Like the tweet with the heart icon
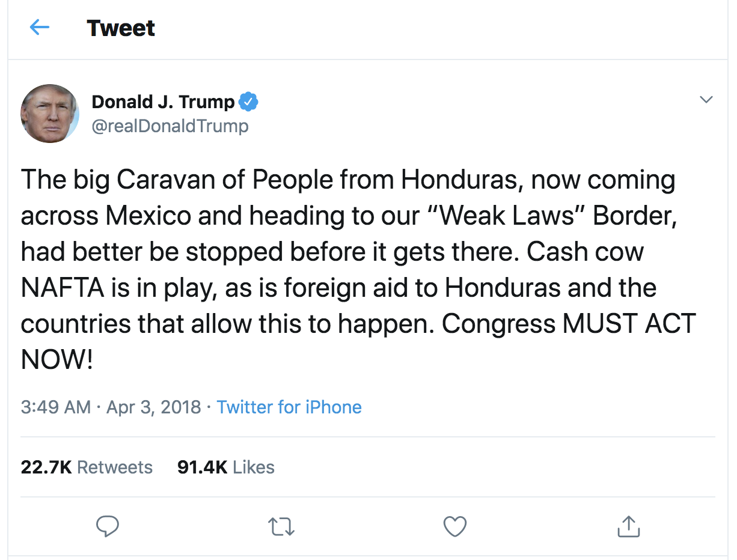This screenshot has height=560, width=737. click(454, 526)
